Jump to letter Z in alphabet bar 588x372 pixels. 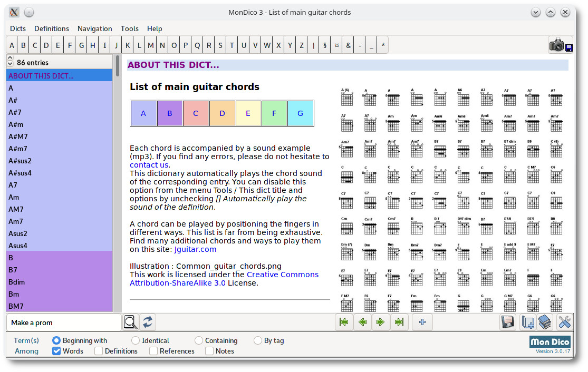coord(302,45)
